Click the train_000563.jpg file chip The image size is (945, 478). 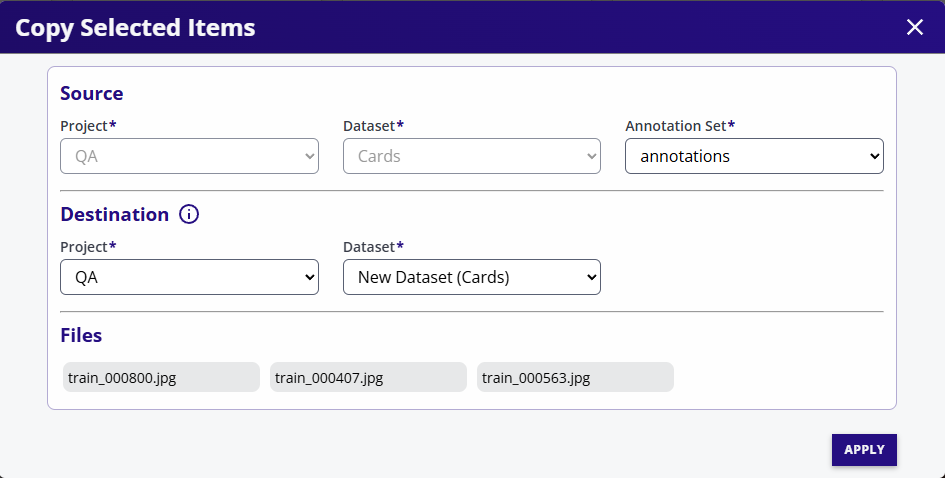click(575, 377)
